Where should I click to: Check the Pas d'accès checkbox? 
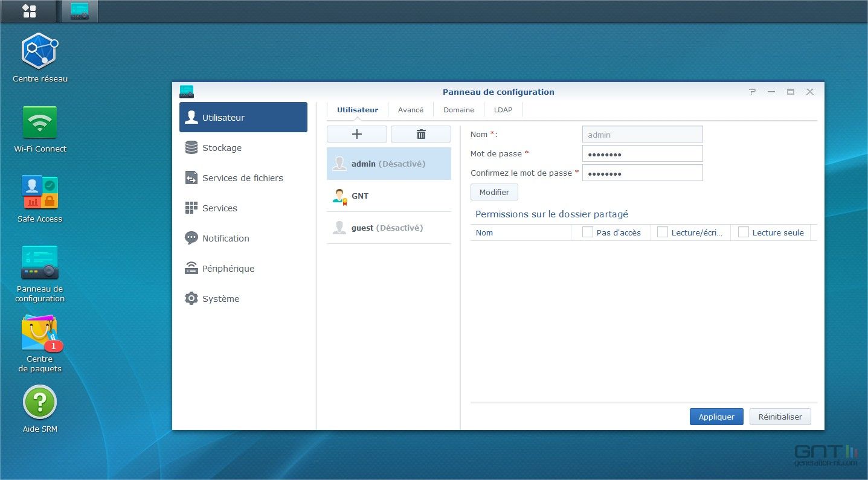(588, 232)
